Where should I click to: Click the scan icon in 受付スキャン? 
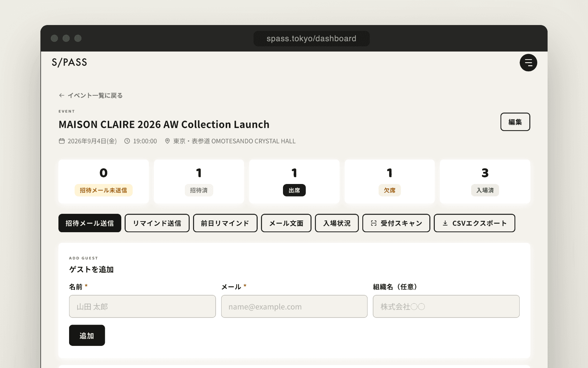[x=374, y=223]
